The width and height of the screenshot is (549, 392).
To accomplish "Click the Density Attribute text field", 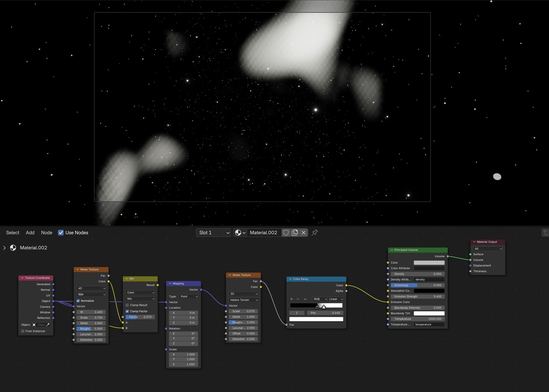I will pos(429,279).
